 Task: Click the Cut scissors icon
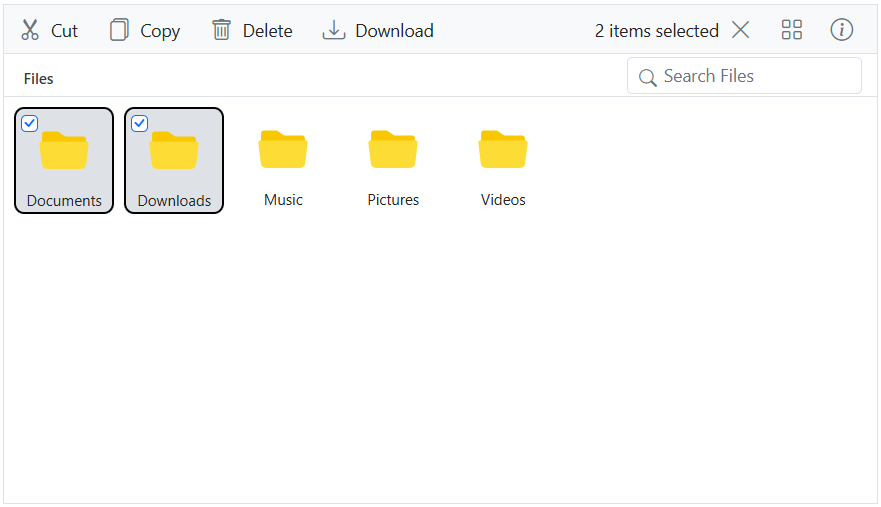pos(30,30)
